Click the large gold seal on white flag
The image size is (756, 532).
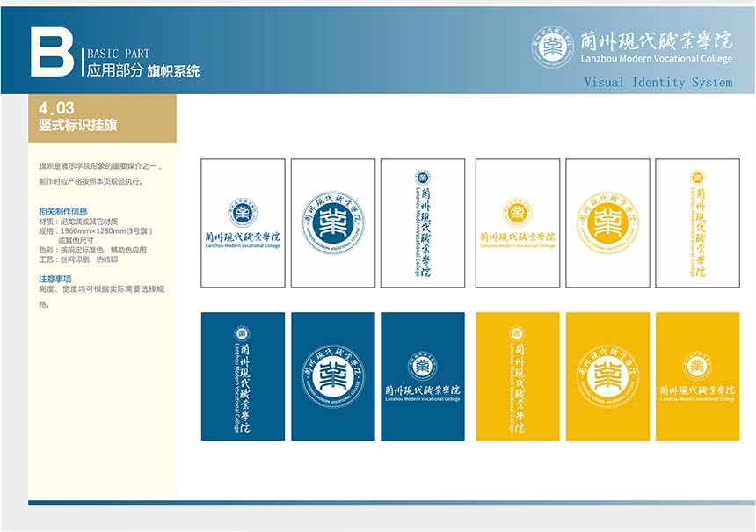coord(607,223)
